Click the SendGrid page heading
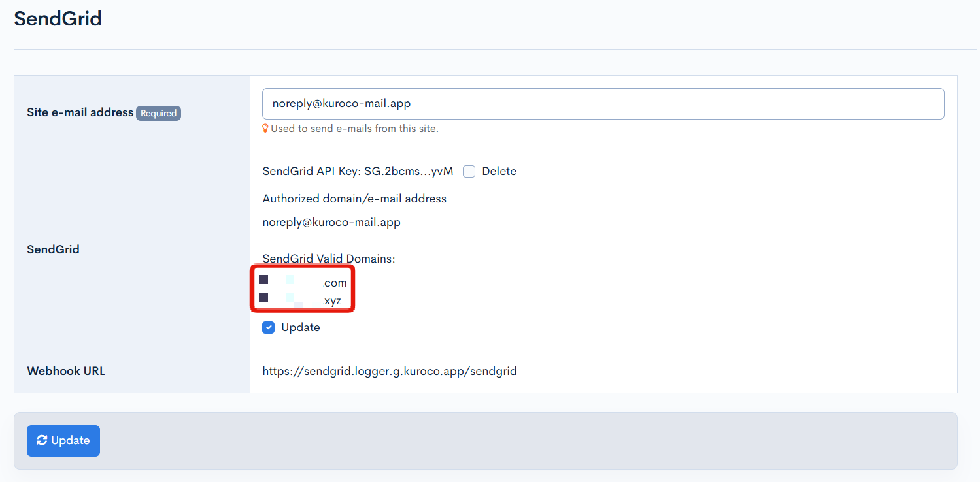This screenshot has width=980, height=482. [x=58, y=18]
